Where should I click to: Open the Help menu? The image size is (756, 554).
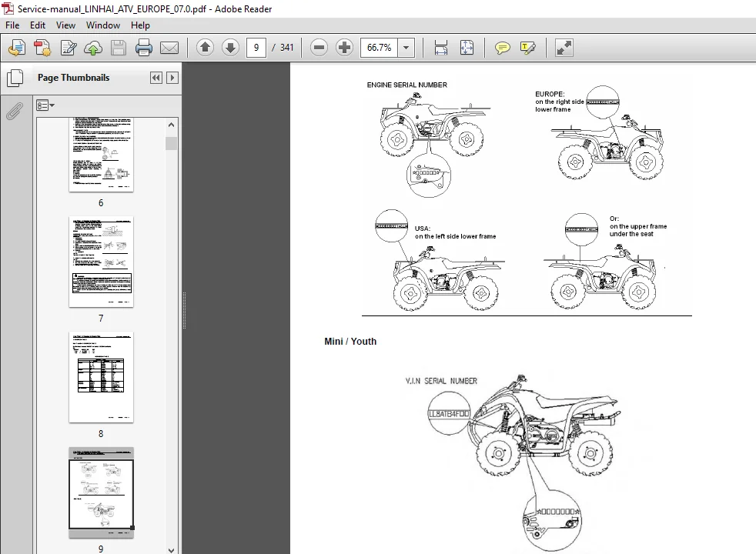click(x=140, y=25)
